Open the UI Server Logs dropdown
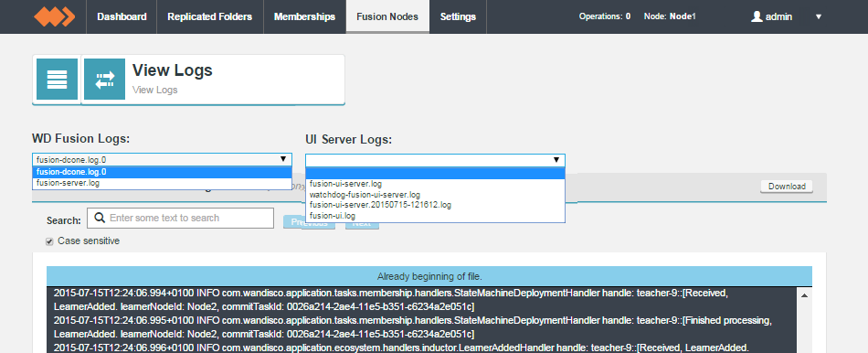Viewport: 868px width, 353px height. [x=435, y=160]
